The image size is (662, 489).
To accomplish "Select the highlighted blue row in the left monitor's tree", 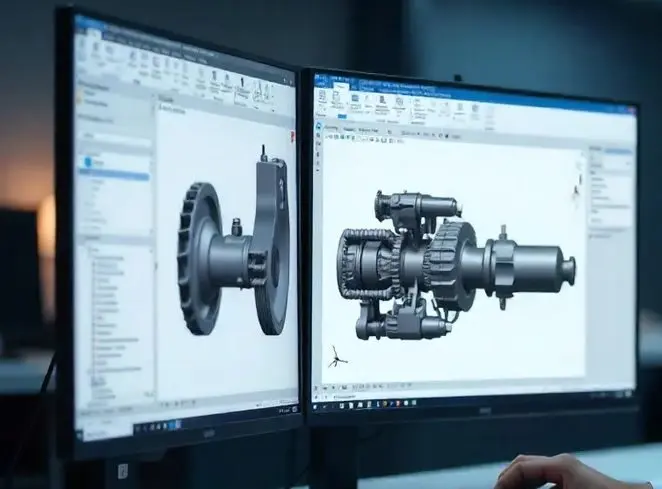I will (x=114, y=176).
